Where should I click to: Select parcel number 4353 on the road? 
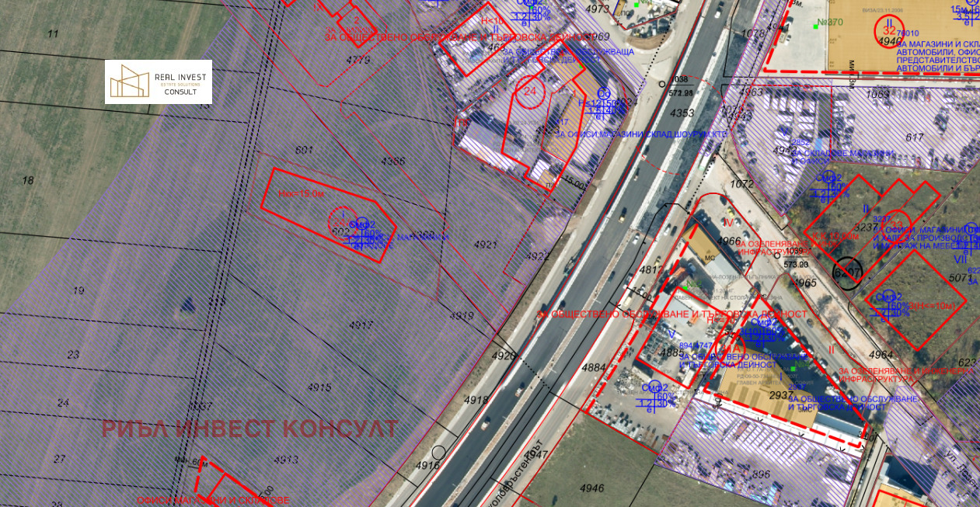(x=682, y=113)
